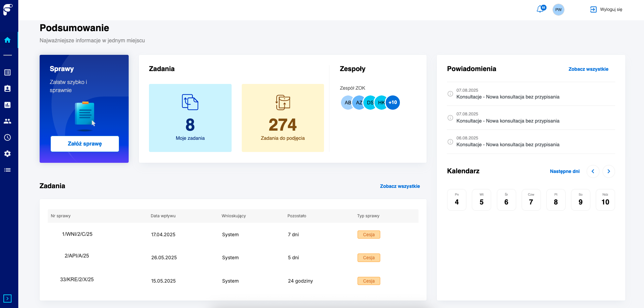Viewport: 644px width, 308px height.
Task: Expand the sidebar with arrow button
Action: point(7,298)
